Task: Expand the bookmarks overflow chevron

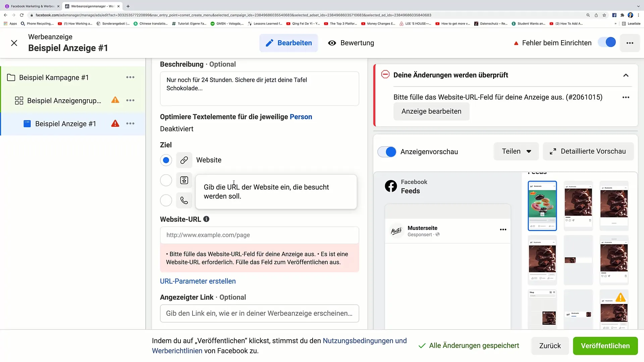Action: point(615,24)
